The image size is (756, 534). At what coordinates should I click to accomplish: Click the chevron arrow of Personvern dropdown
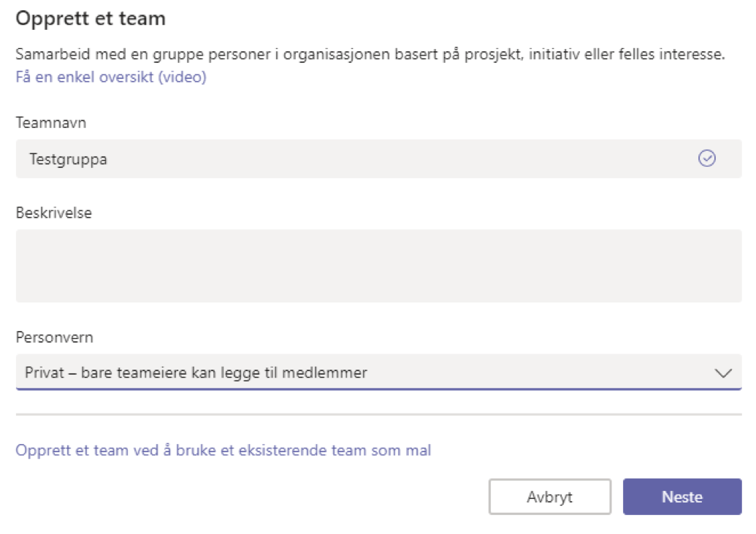pyautogui.click(x=722, y=373)
